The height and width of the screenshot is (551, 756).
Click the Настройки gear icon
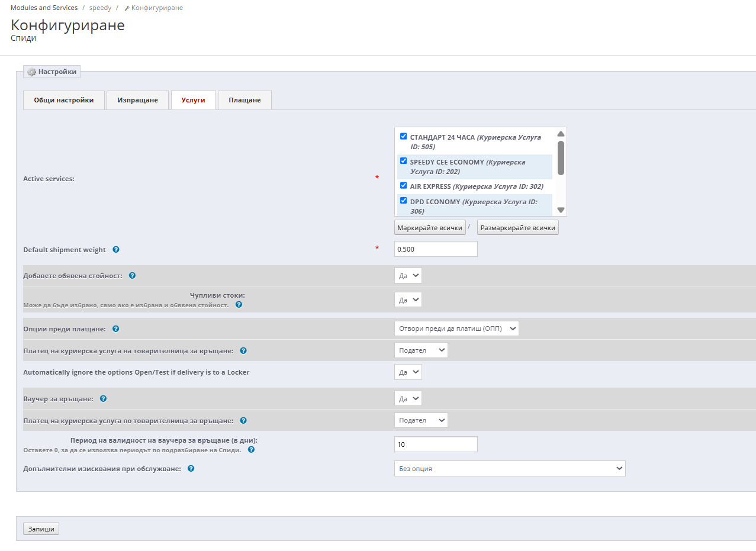point(32,72)
